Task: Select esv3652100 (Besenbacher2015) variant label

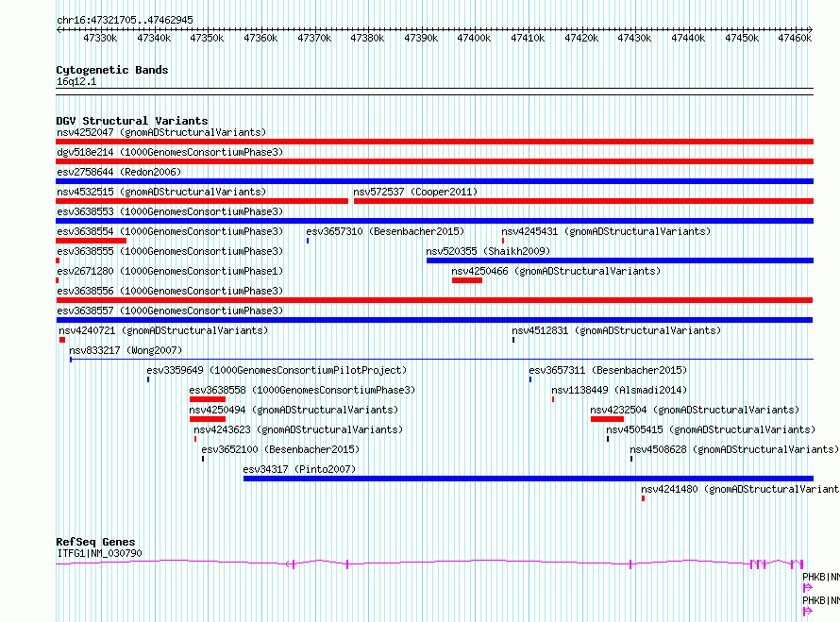Action: tap(280, 449)
